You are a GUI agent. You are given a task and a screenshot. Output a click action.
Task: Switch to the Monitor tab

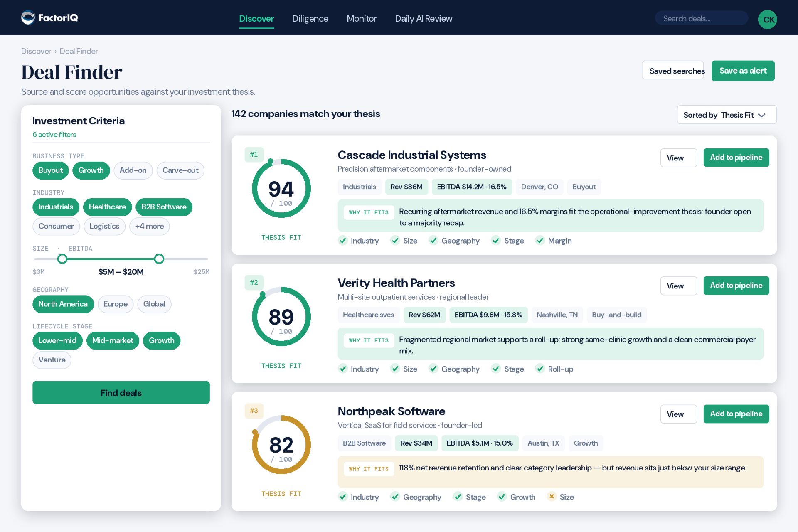362,19
